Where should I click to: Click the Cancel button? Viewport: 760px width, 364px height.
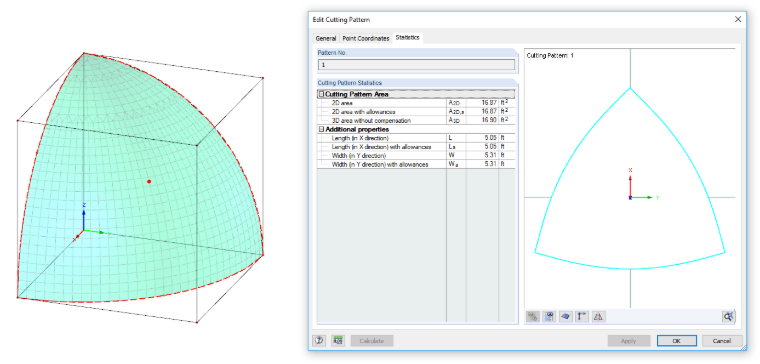(x=722, y=341)
